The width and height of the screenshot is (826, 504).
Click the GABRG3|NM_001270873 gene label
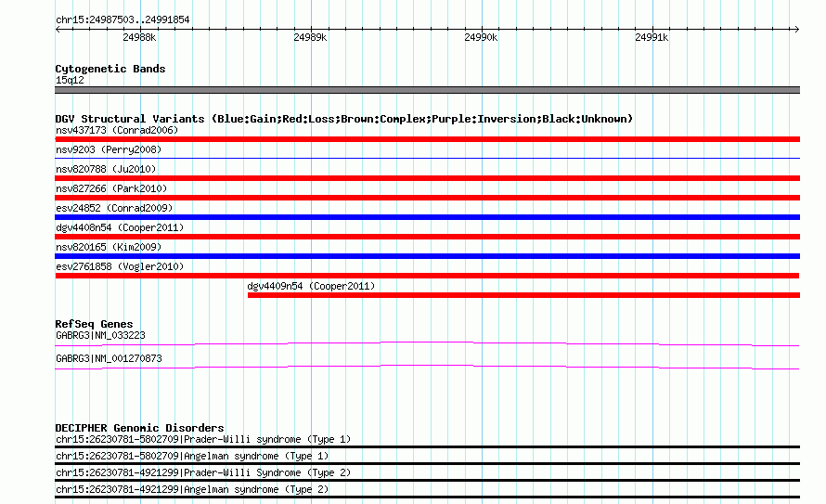point(109,358)
